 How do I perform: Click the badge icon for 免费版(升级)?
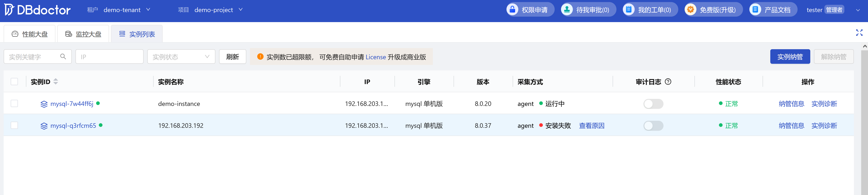[691, 10]
